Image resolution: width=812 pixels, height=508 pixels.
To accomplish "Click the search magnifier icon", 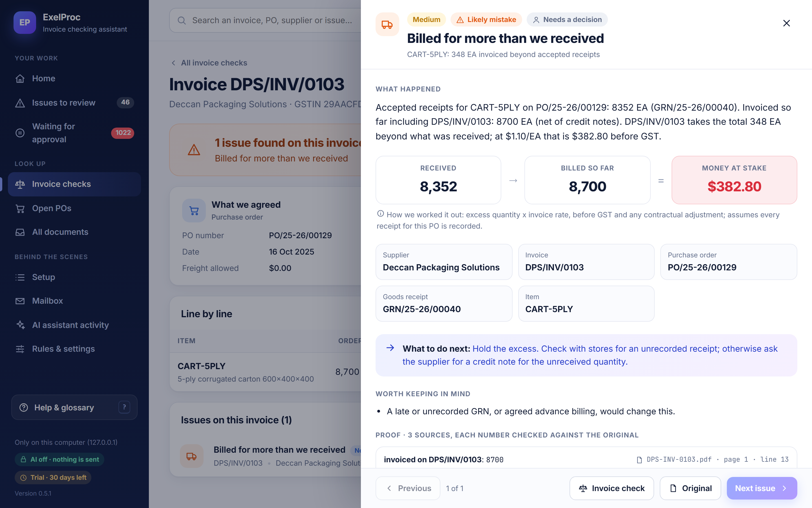I will pyautogui.click(x=182, y=21).
